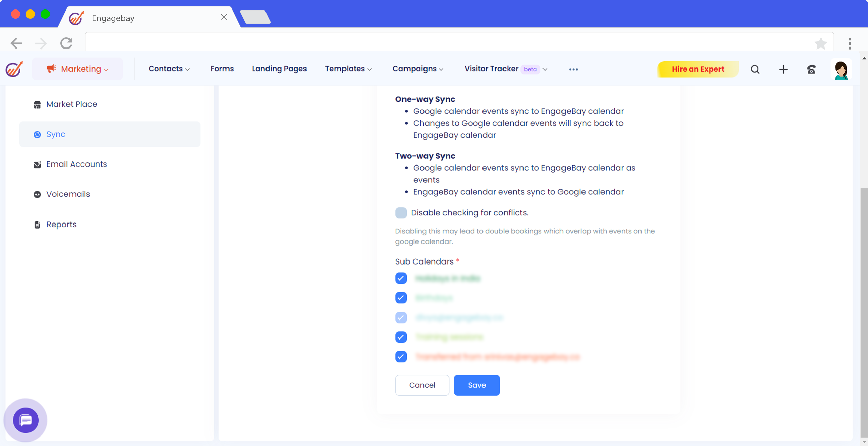This screenshot has width=868, height=446.
Task: Open the search magnifier icon
Action: (755, 69)
